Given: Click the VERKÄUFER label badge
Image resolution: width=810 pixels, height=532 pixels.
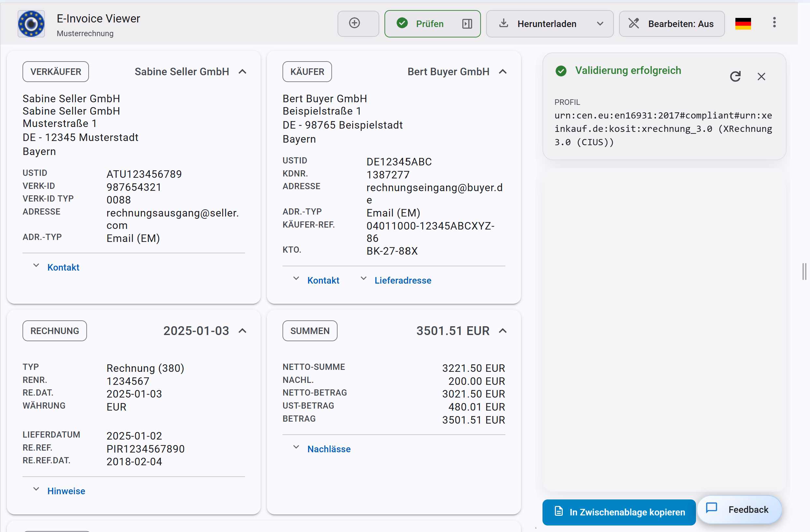Looking at the screenshot, I should [56, 72].
